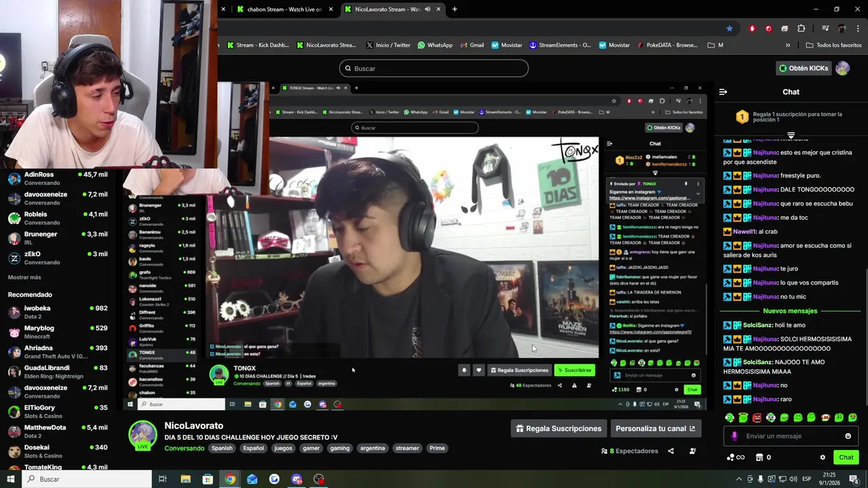868x488 pixels.
Task: Open channel points infinity icon
Action: pyautogui.click(x=735, y=457)
